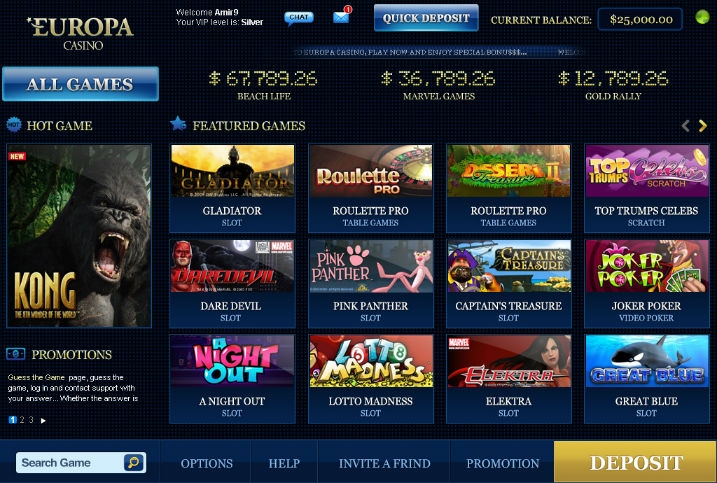
Task: Click the Promotions money icon
Action: (16, 354)
